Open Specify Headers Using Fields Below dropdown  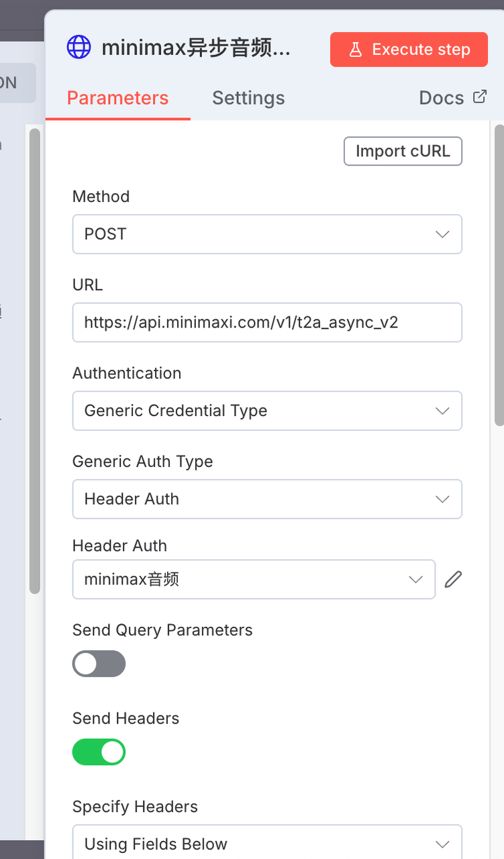click(267, 842)
